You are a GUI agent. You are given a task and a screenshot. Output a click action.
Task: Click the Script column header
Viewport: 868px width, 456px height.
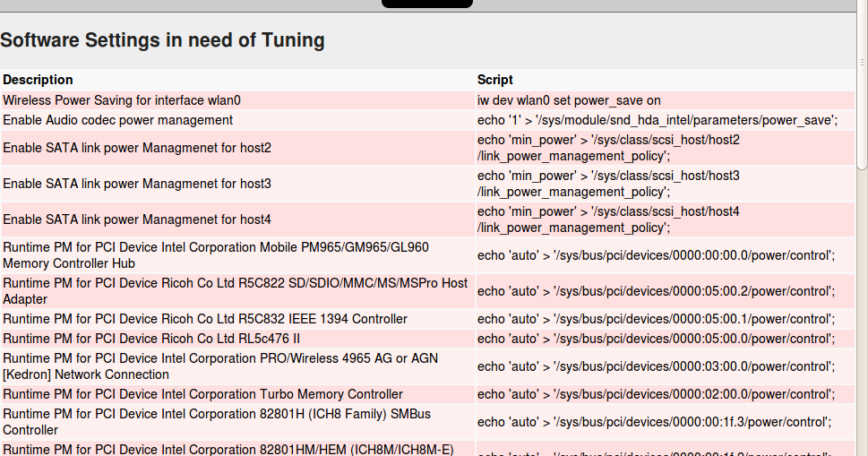(x=494, y=80)
